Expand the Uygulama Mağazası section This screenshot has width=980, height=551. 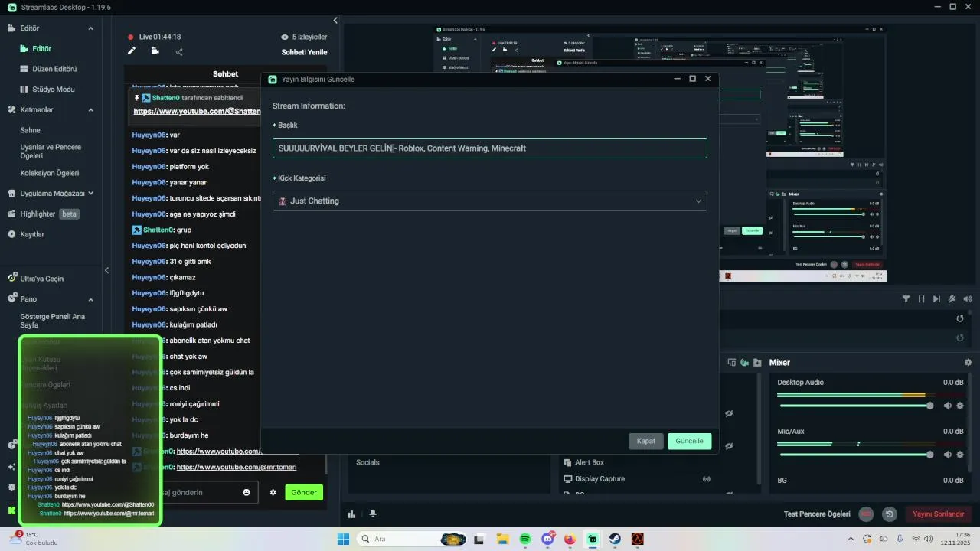[90, 194]
